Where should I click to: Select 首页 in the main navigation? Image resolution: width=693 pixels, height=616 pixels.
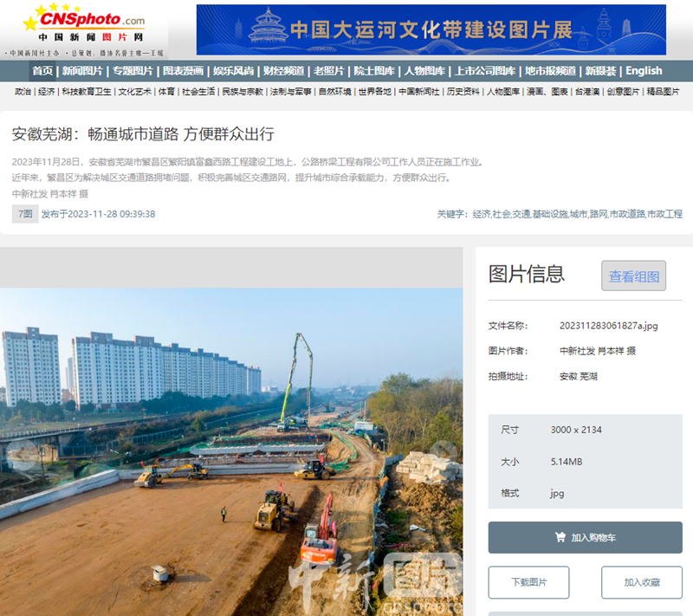[x=42, y=71]
